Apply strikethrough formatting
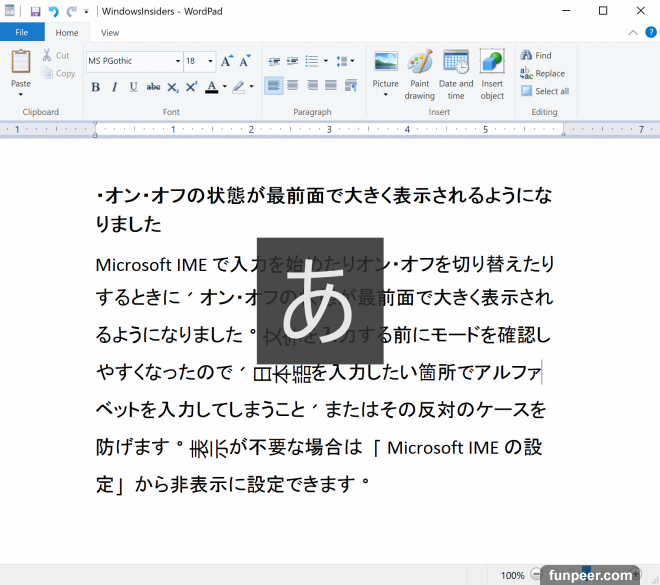This screenshot has height=585, width=660. (x=153, y=87)
